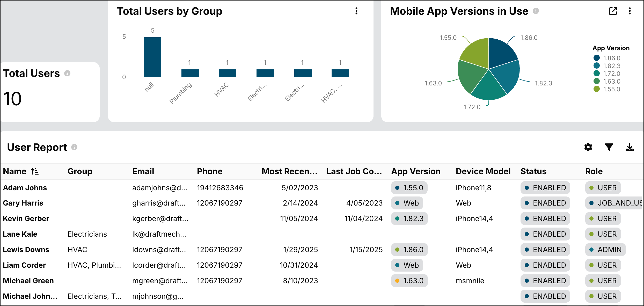This screenshot has height=306, width=644.
Task: Toggle Name column ascending sort icon
Action: (35, 171)
